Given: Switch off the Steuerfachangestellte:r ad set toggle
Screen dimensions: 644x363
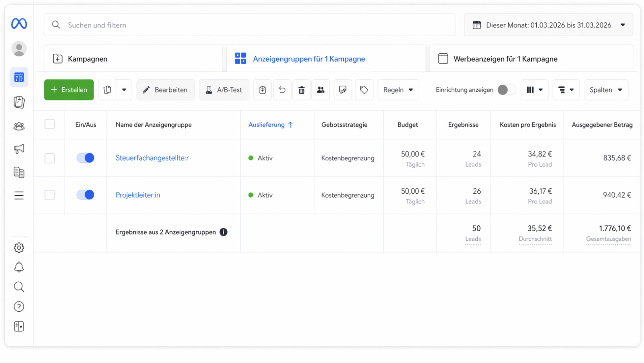Looking at the screenshot, I should (x=85, y=158).
